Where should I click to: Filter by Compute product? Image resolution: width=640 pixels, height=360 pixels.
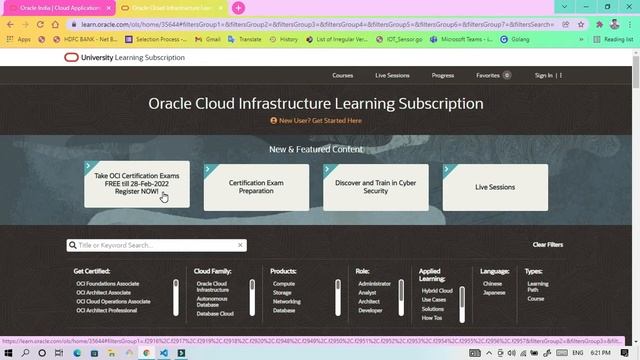(x=284, y=284)
